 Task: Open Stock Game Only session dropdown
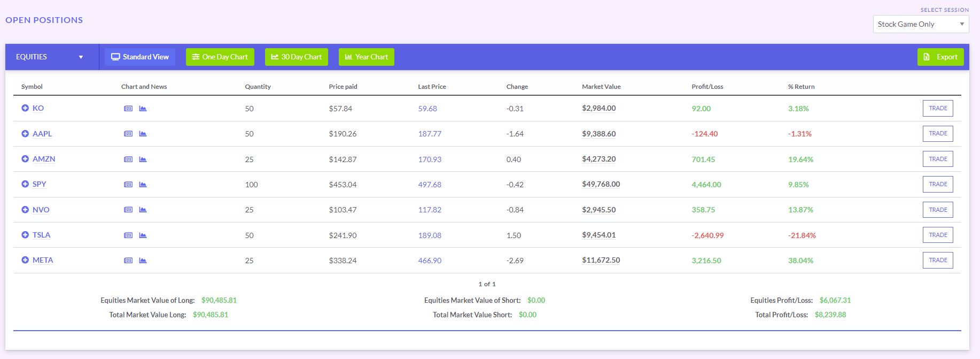921,24
